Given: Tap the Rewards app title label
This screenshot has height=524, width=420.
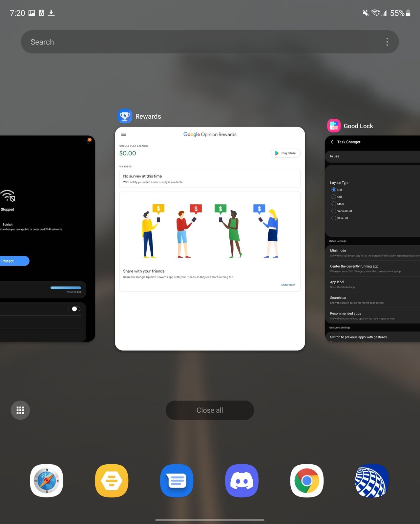Looking at the screenshot, I should click(148, 116).
